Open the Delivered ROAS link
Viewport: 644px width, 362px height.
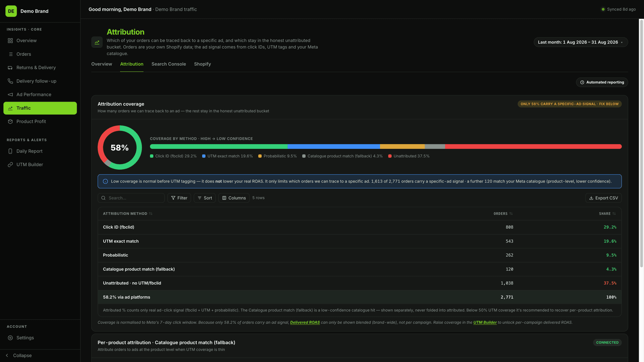(305, 322)
